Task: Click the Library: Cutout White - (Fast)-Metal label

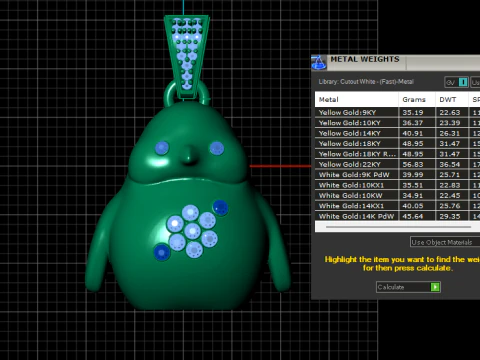Action: [366, 82]
